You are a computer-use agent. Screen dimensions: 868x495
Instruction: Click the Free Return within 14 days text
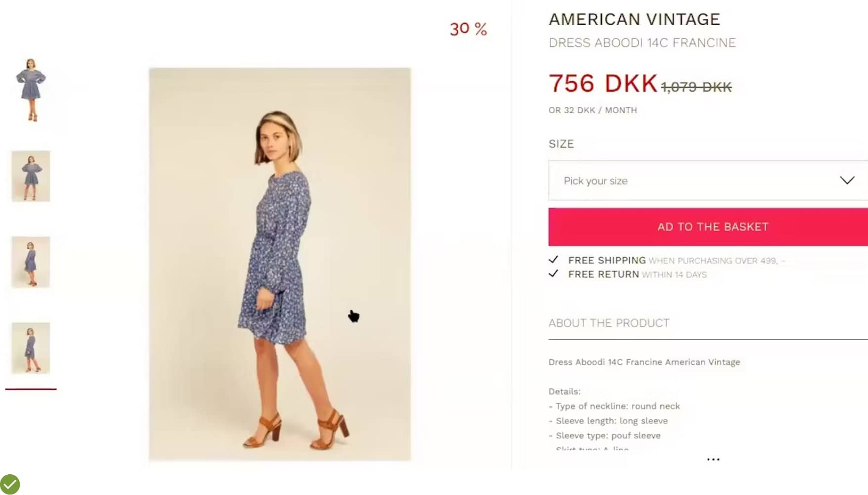click(638, 274)
